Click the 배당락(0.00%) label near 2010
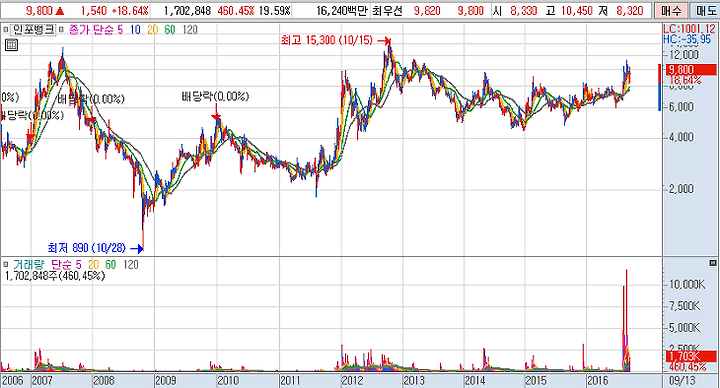The height and width of the screenshot is (388, 720). coord(215,96)
